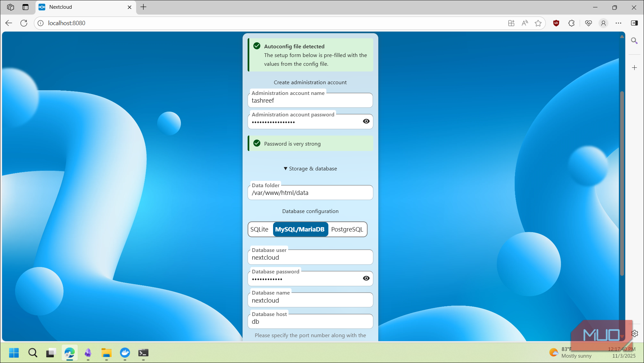Launch Docker Desktop from the taskbar
644x363 pixels.
click(x=125, y=353)
